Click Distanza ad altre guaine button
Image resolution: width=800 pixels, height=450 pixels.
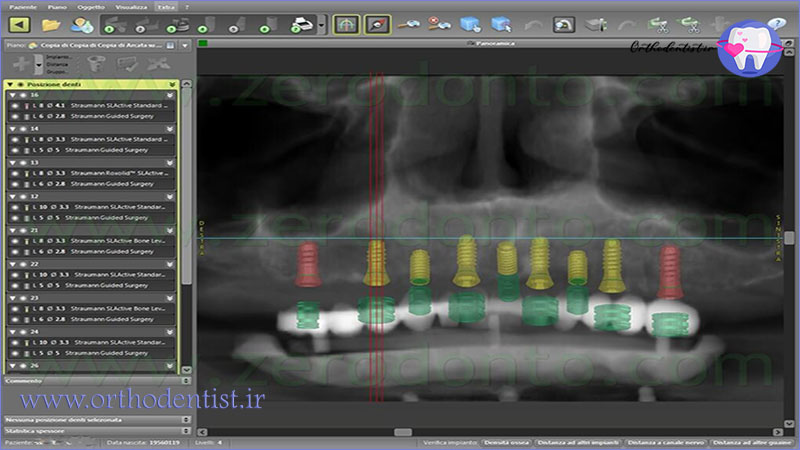click(x=753, y=442)
